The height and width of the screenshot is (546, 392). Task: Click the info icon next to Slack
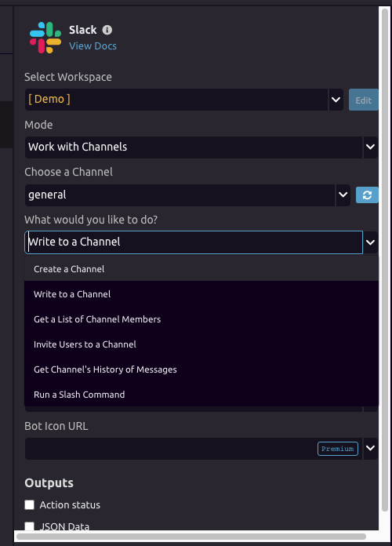pyautogui.click(x=107, y=31)
